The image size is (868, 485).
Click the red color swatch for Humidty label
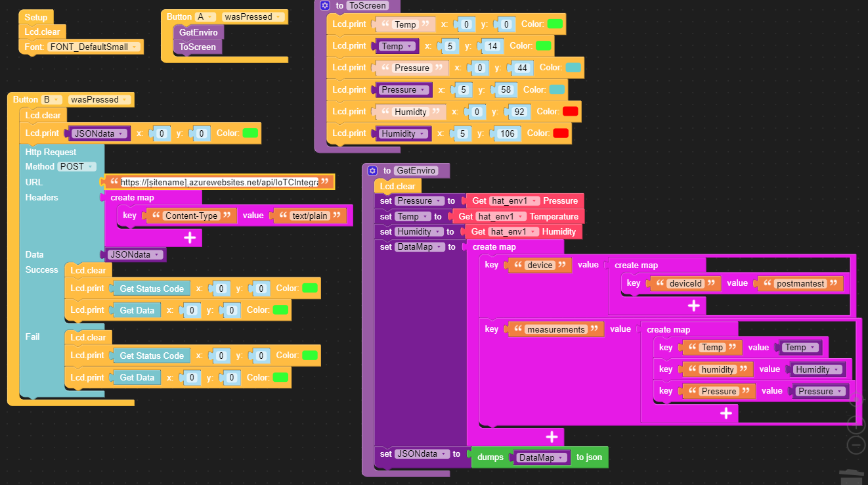click(x=570, y=111)
